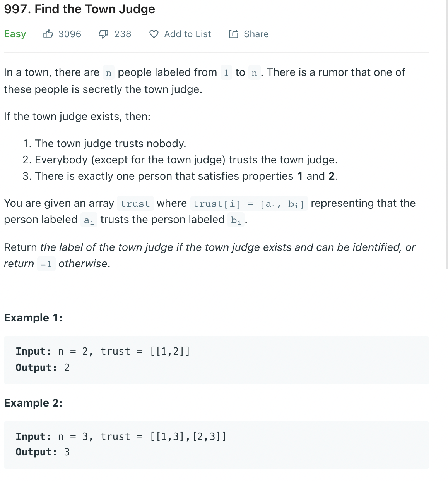Click the Example 1 heading
Screen dimensions: 448x481
click(x=33, y=318)
